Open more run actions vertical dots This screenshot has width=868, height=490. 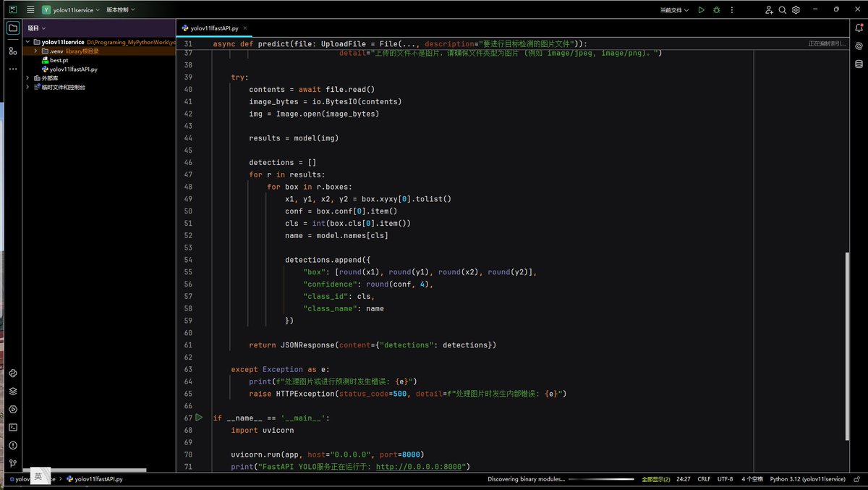click(x=732, y=10)
